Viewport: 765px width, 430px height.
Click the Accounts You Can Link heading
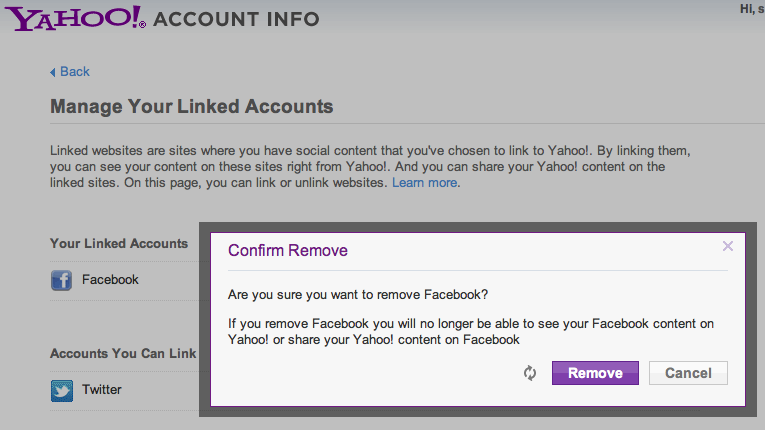[123, 353]
